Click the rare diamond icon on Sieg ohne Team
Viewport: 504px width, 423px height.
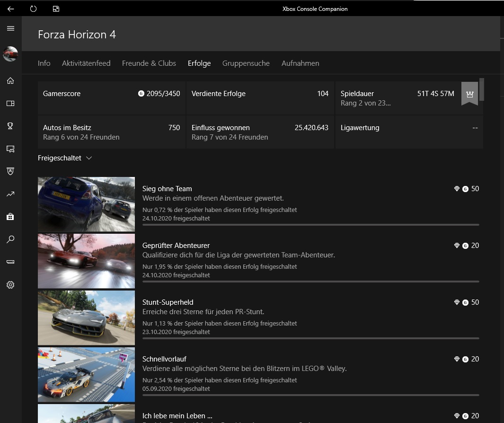[x=457, y=189]
